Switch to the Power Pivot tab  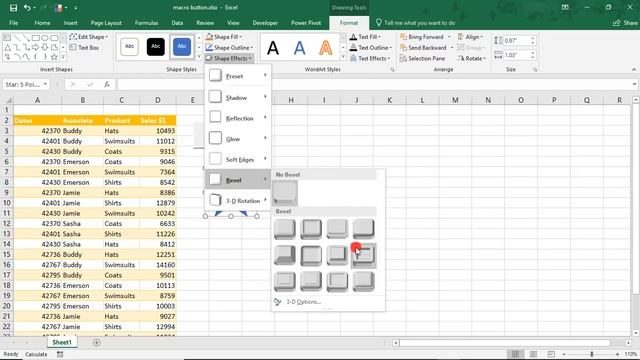tap(306, 23)
